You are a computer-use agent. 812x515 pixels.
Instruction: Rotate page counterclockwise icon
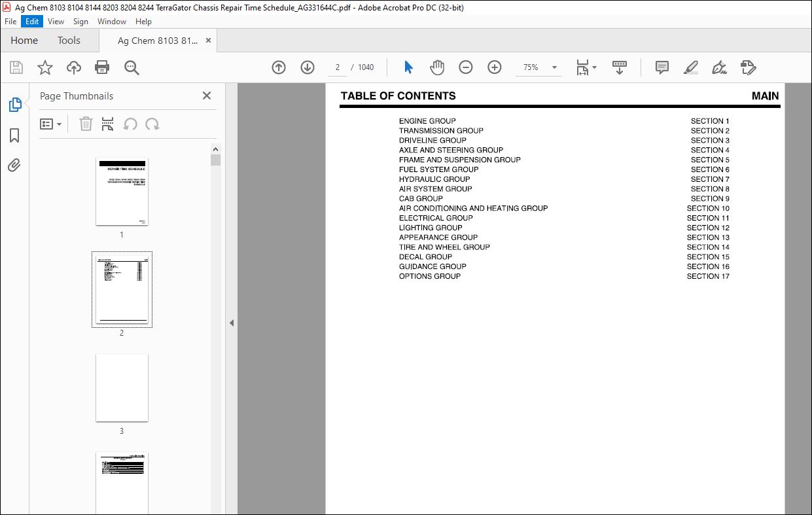[130, 124]
